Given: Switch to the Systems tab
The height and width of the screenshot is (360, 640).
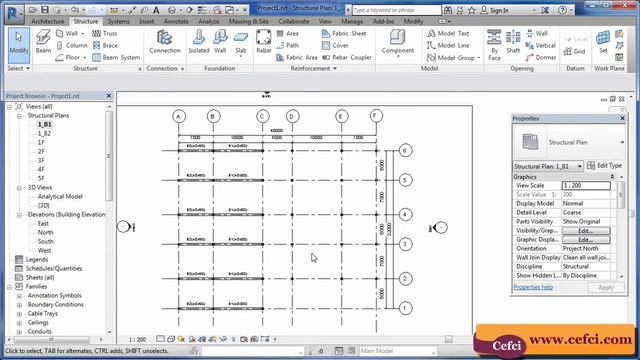Looking at the screenshot, I should pyautogui.click(x=118, y=21).
